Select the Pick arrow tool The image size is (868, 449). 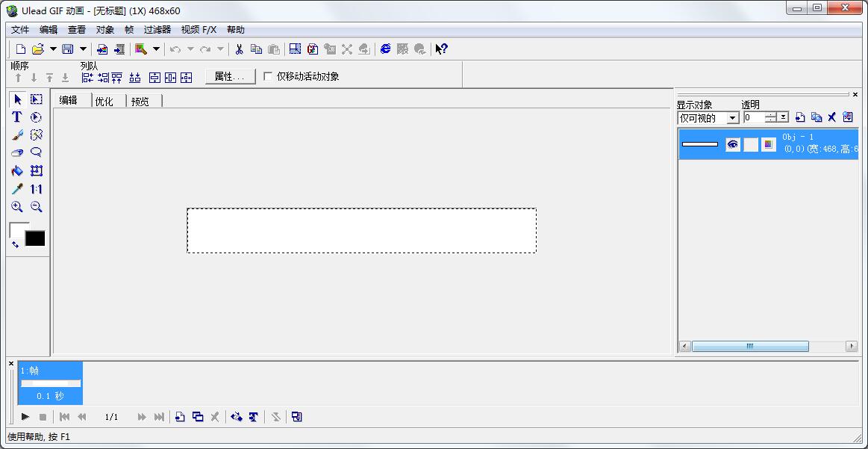point(18,99)
